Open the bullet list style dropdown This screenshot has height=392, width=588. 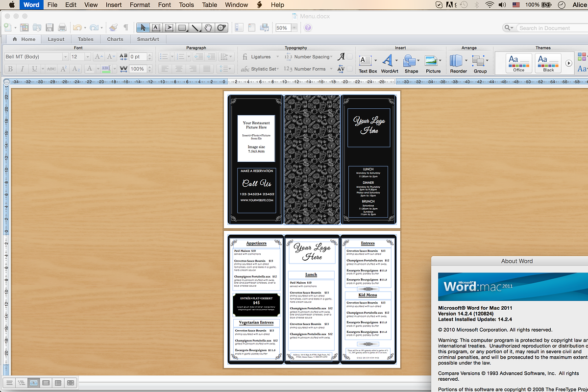(x=172, y=57)
